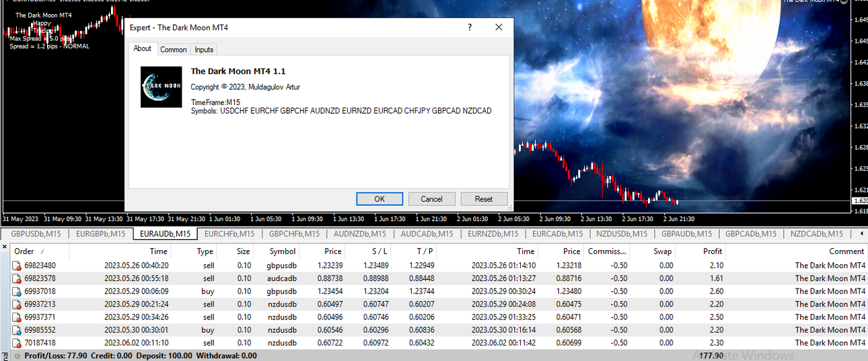
Task: Click the total balance value 177.90
Action: tap(711, 356)
